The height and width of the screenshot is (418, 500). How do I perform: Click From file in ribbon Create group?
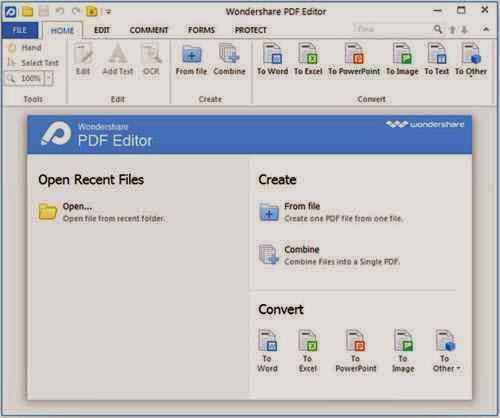pos(191,59)
